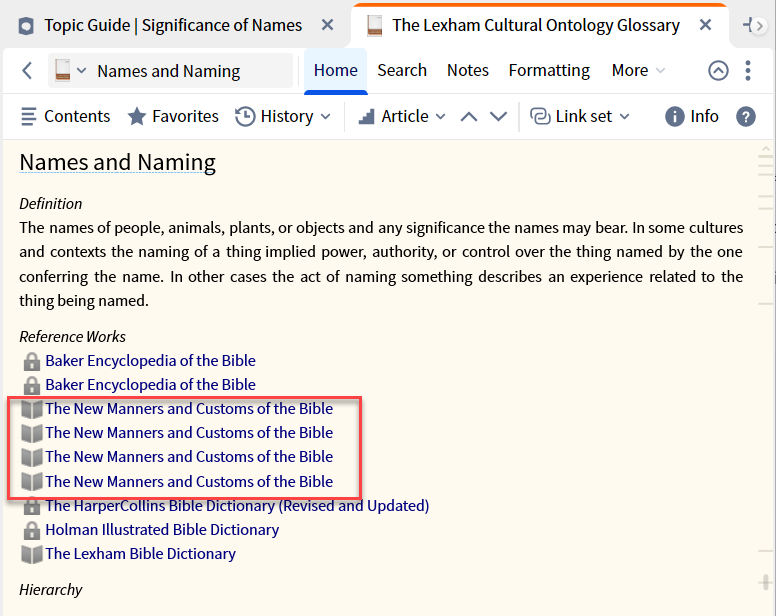The height and width of the screenshot is (616, 776).
Task: Go to previous article with the up arrow
Action: coord(469,117)
